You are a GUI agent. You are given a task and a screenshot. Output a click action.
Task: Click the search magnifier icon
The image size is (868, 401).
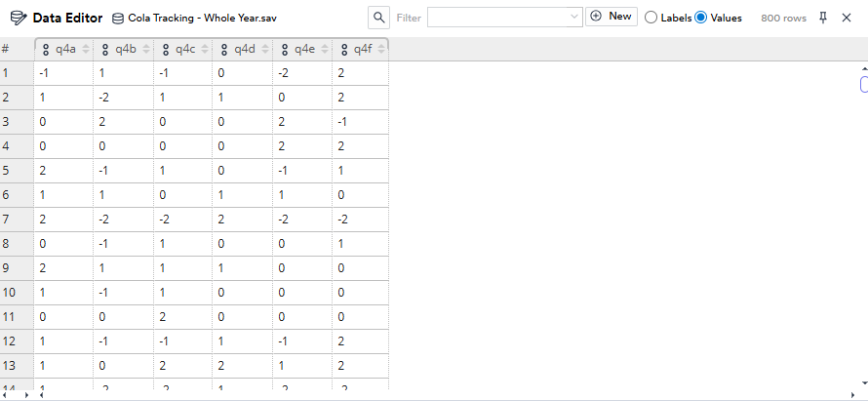pos(379,18)
